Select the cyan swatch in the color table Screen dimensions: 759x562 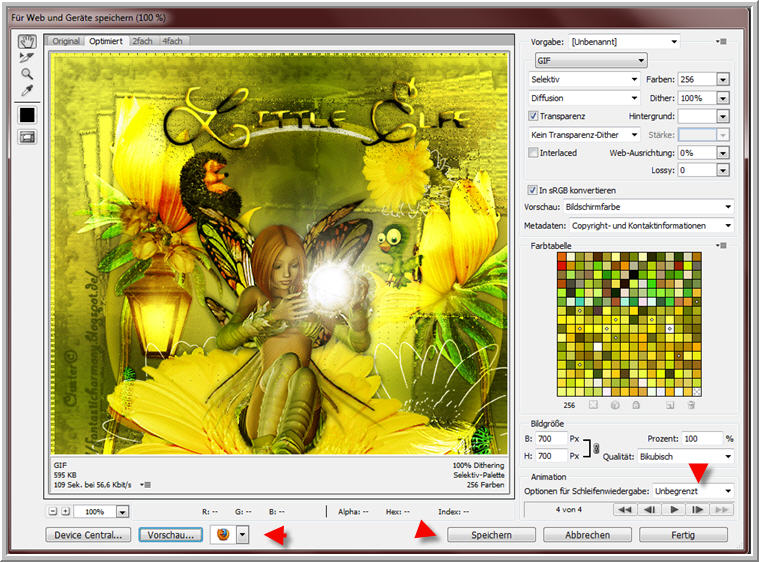(x=579, y=302)
